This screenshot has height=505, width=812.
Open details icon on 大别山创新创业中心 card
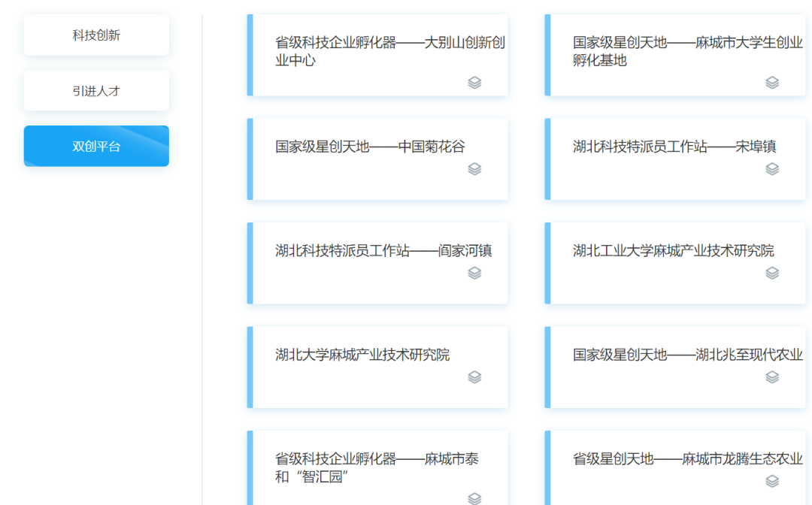point(474,83)
